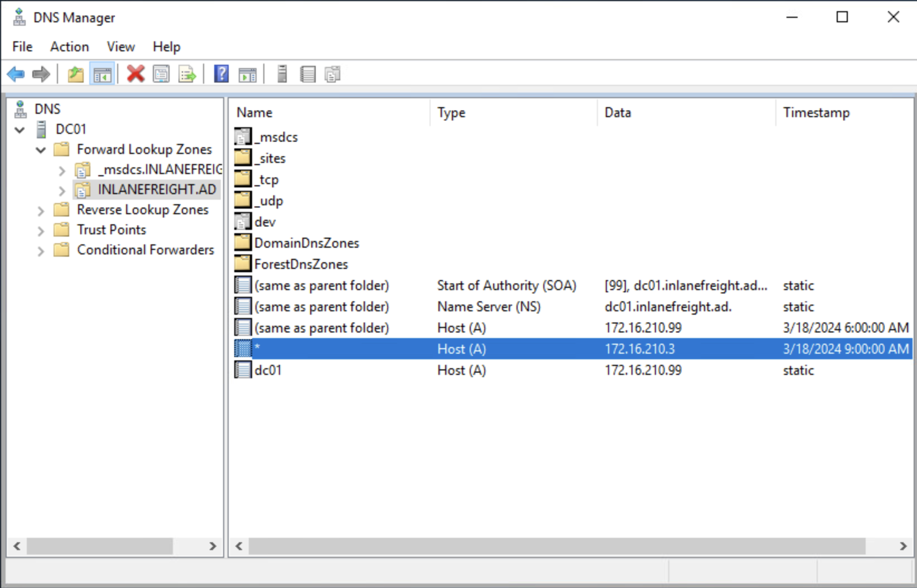917x588 pixels.
Task: Open Help with blue question mark icon
Action: point(221,74)
